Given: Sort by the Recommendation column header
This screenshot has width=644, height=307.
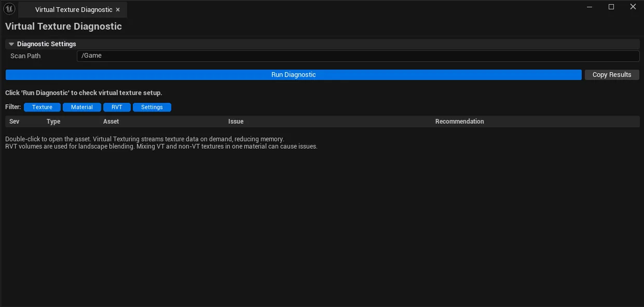Looking at the screenshot, I should [459, 121].
